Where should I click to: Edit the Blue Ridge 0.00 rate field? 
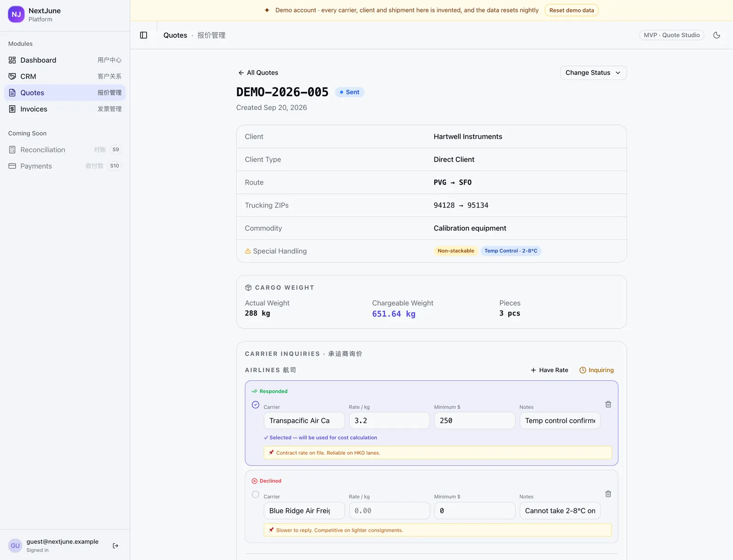[x=389, y=511]
